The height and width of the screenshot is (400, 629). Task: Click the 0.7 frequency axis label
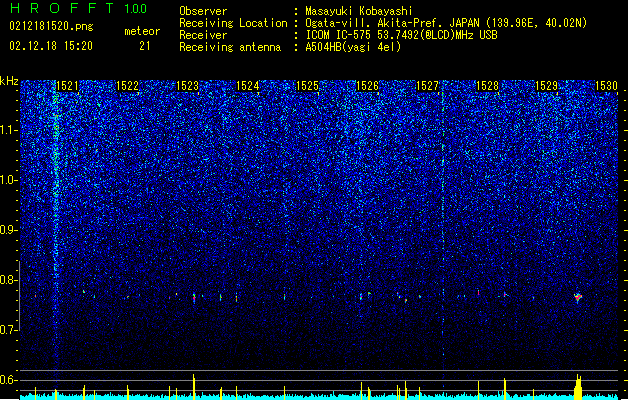coord(9,330)
